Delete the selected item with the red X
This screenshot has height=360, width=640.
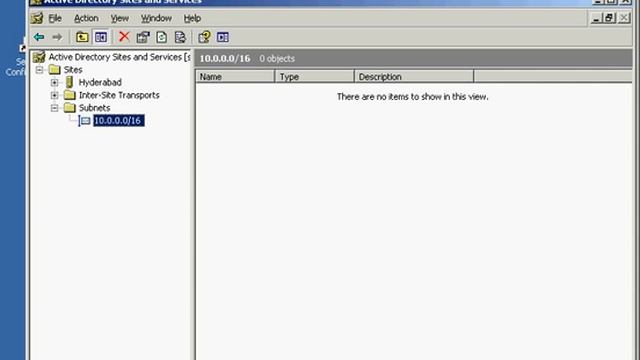click(x=124, y=37)
